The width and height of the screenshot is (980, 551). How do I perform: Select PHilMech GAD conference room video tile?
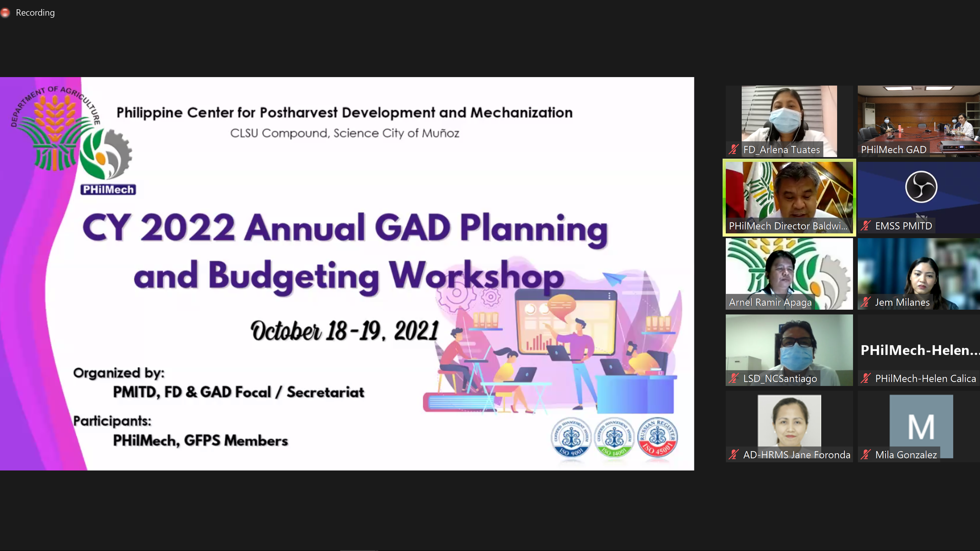pos(919,121)
